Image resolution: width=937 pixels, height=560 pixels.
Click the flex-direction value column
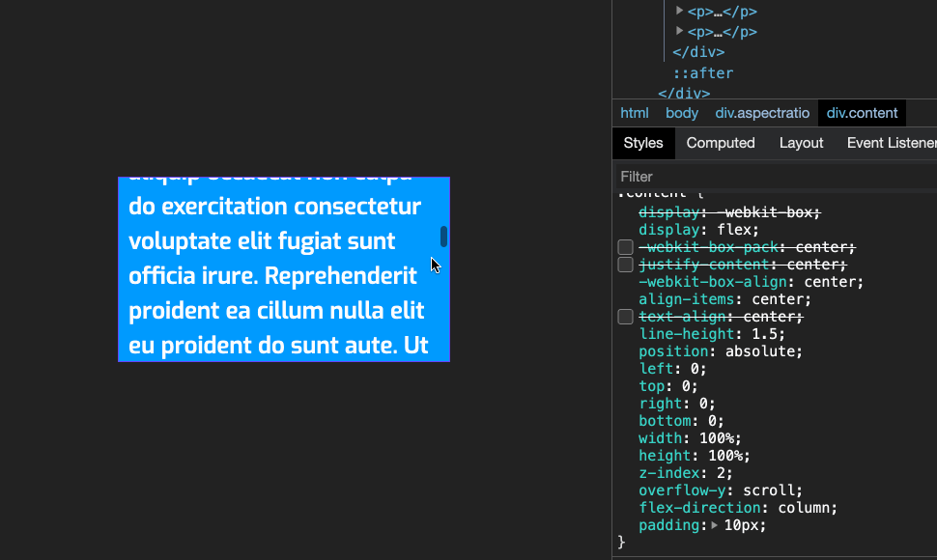[809, 508]
